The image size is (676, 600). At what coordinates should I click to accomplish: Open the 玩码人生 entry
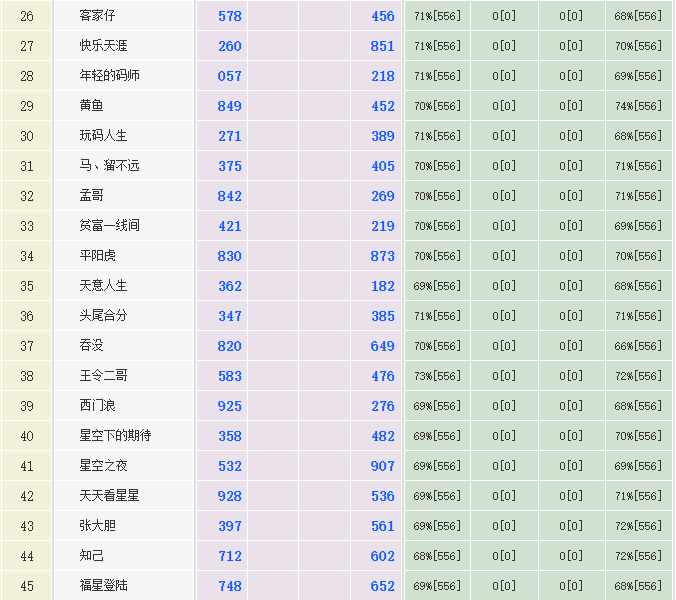[x=103, y=136]
